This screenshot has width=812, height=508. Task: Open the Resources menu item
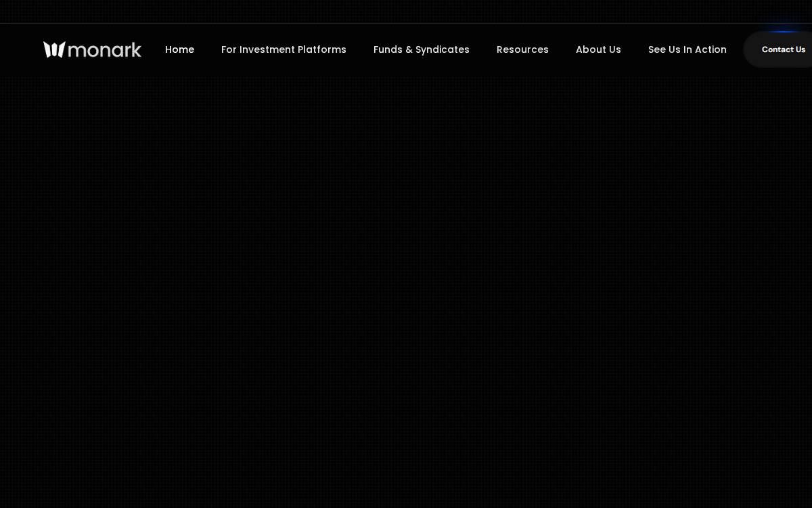tap(522, 49)
